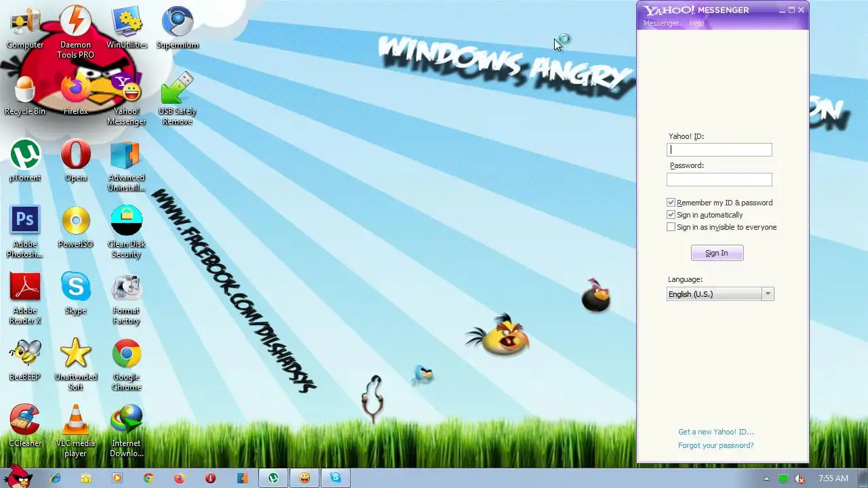Launch Daemon Tools PRO shortcut
This screenshot has height=488, width=868.
[75, 31]
